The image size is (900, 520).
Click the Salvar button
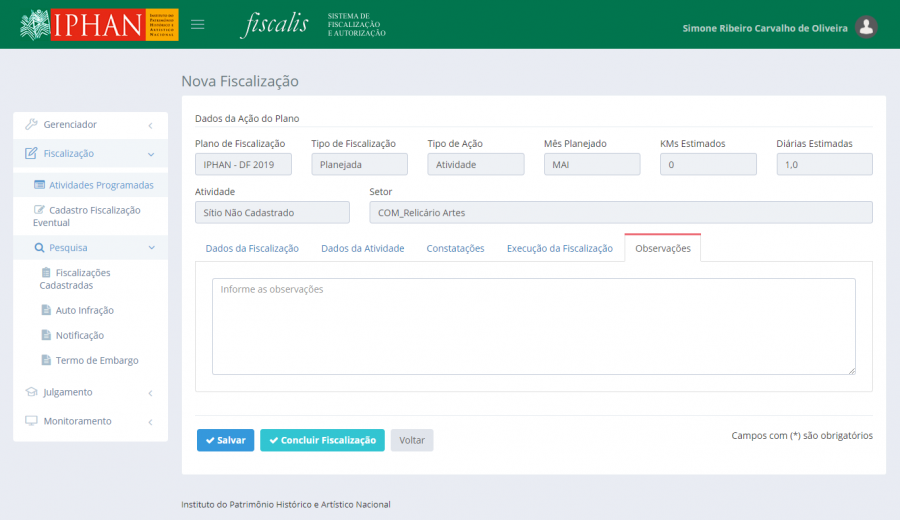point(225,440)
